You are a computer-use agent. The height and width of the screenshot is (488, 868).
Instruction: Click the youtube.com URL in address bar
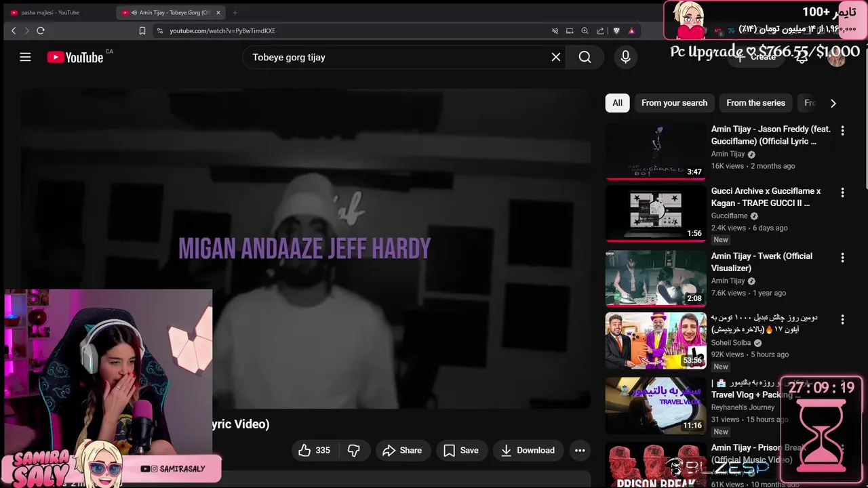[x=222, y=30]
